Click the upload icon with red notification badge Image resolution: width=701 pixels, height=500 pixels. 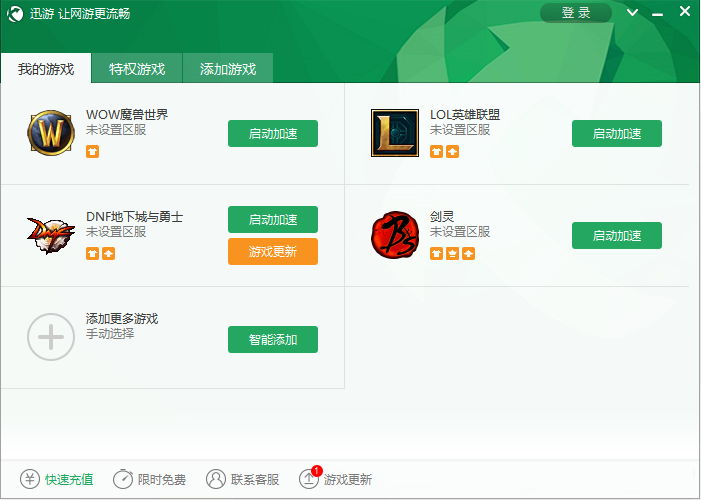click(310, 478)
